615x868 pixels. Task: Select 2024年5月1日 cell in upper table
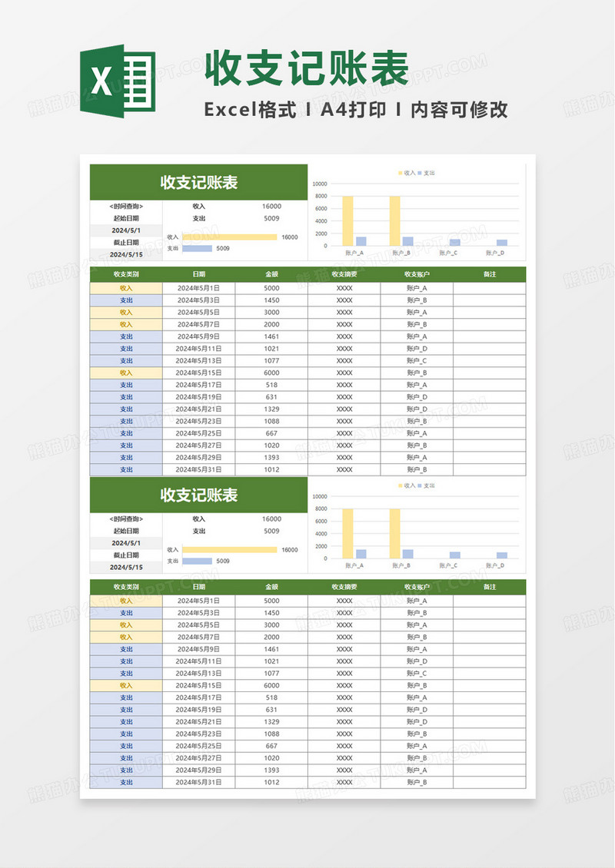pos(199,288)
